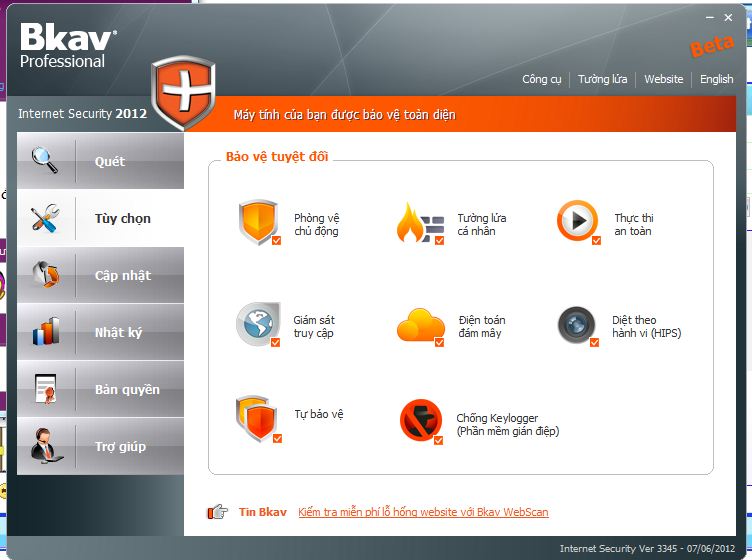Open the Cập nhật section label
This screenshot has height=560, width=752.
point(123,275)
